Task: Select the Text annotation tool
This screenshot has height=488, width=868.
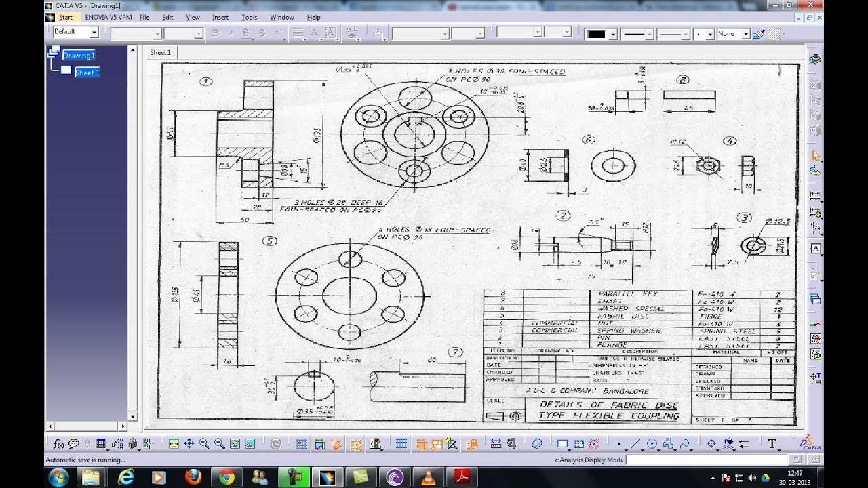Action: (772, 444)
